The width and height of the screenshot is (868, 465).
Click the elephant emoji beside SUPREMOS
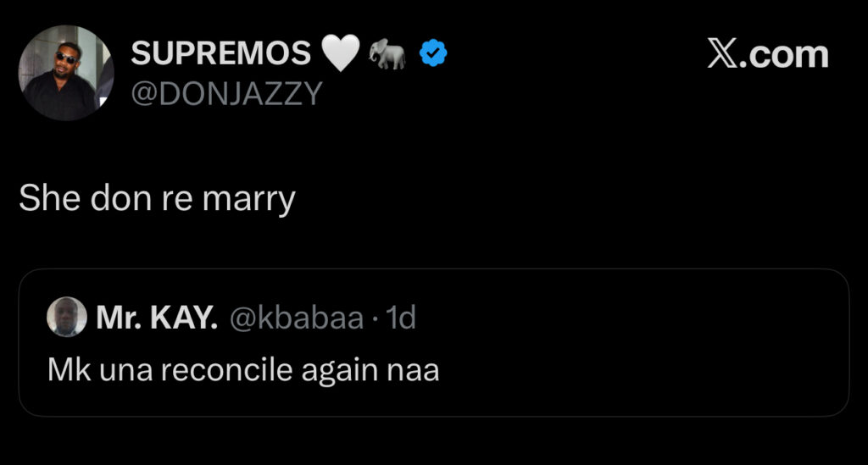[387, 55]
